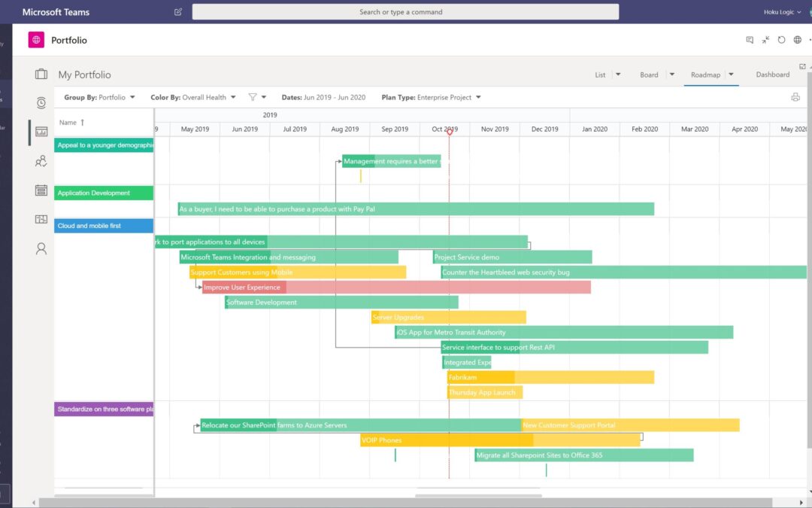Click the Search or type a command box
Screen dimensions: 812x508
[405, 12]
